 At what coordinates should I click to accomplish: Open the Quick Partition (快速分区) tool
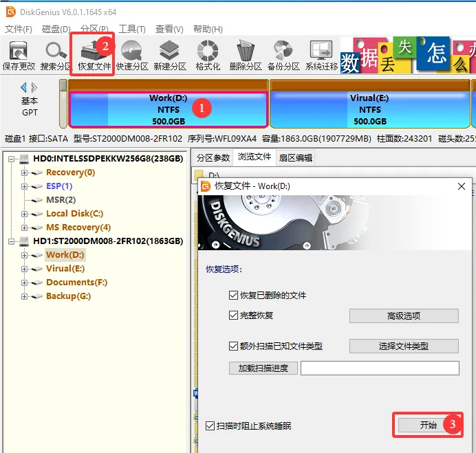click(132, 56)
